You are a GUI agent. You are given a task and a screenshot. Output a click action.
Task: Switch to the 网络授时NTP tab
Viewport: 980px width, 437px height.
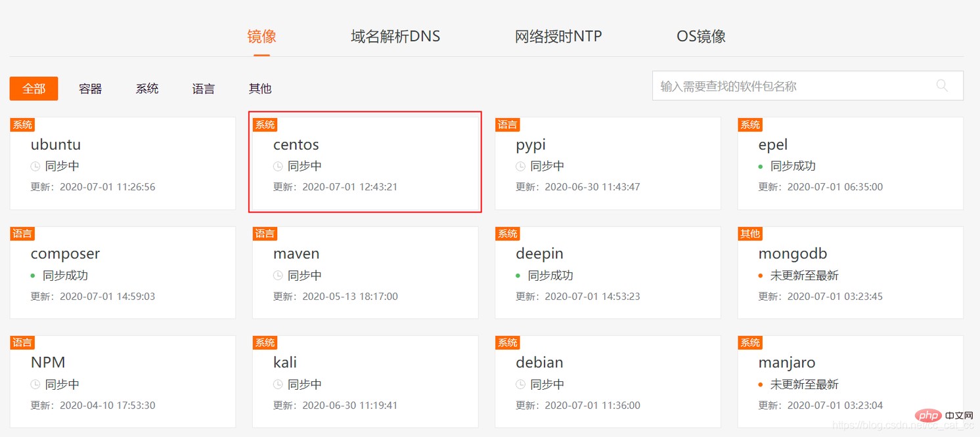coord(558,36)
